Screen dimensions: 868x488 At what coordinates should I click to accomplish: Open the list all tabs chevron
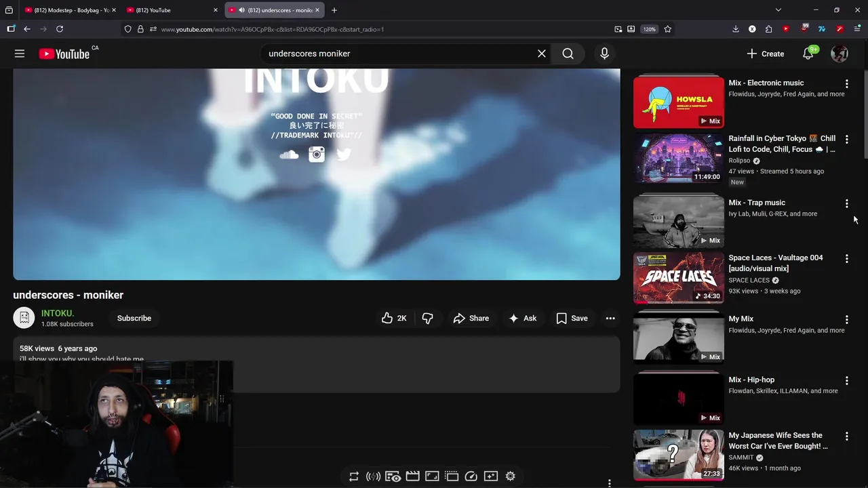click(x=778, y=10)
